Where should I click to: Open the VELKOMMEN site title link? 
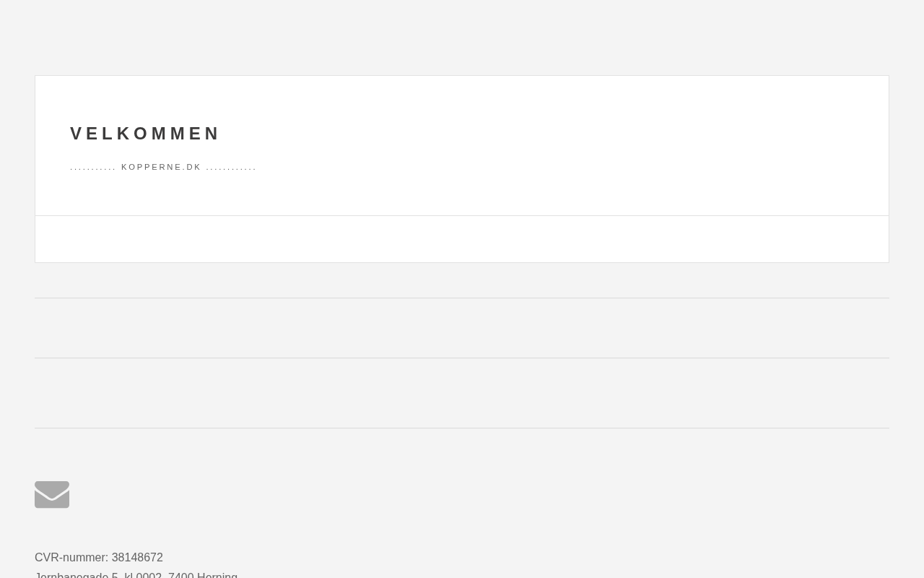[145, 134]
